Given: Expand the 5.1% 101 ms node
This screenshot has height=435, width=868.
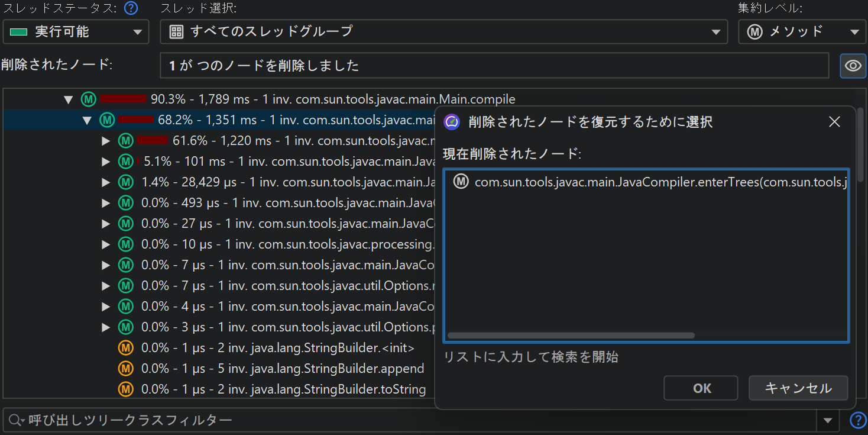Looking at the screenshot, I should (106, 162).
